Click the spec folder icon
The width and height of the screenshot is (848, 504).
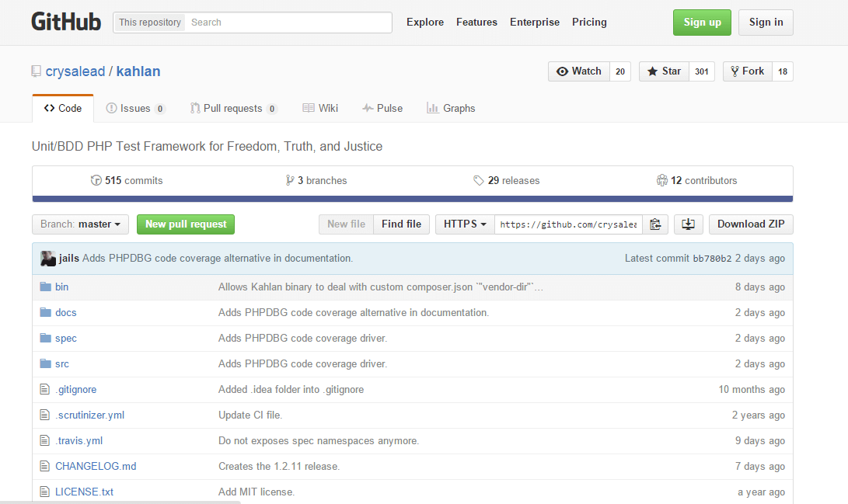(45, 338)
